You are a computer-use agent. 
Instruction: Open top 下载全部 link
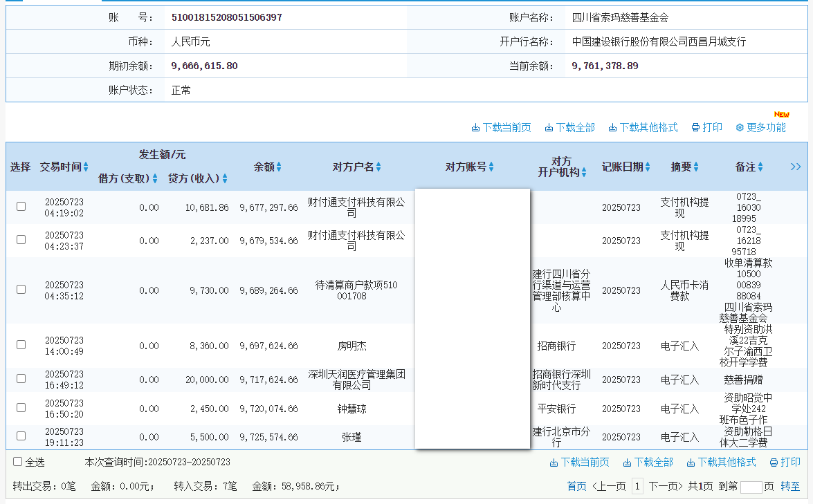coord(575,128)
